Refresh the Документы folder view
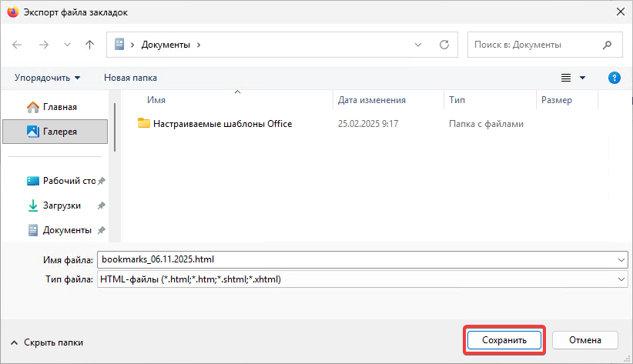The width and height of the screenshot is (633, 364). 444,45
